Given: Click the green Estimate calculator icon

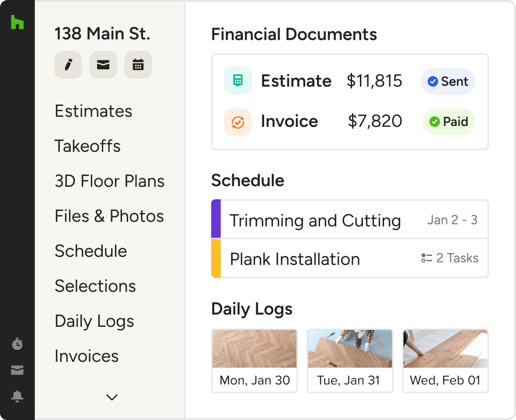Looking at the screenshot, I should [x=237, y=80].
